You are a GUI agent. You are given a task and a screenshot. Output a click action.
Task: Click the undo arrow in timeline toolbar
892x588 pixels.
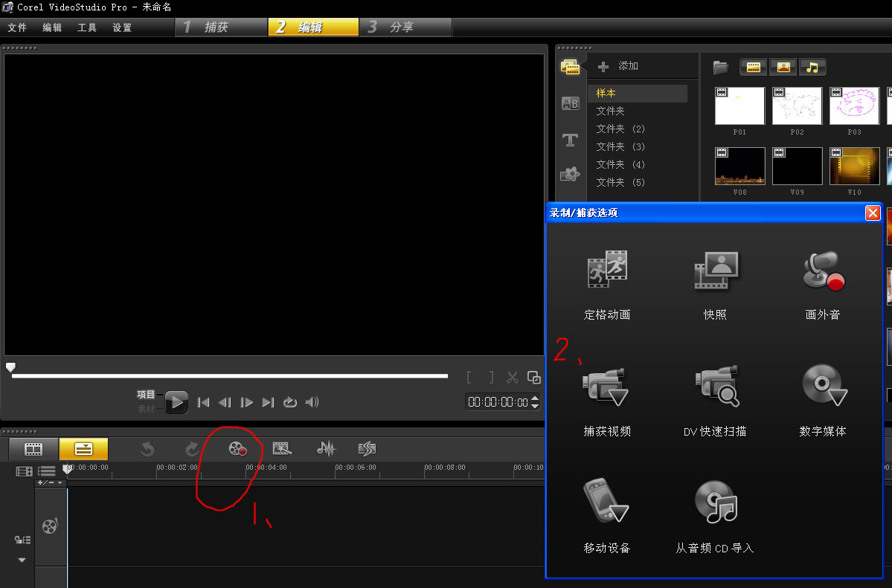[147, 449]
